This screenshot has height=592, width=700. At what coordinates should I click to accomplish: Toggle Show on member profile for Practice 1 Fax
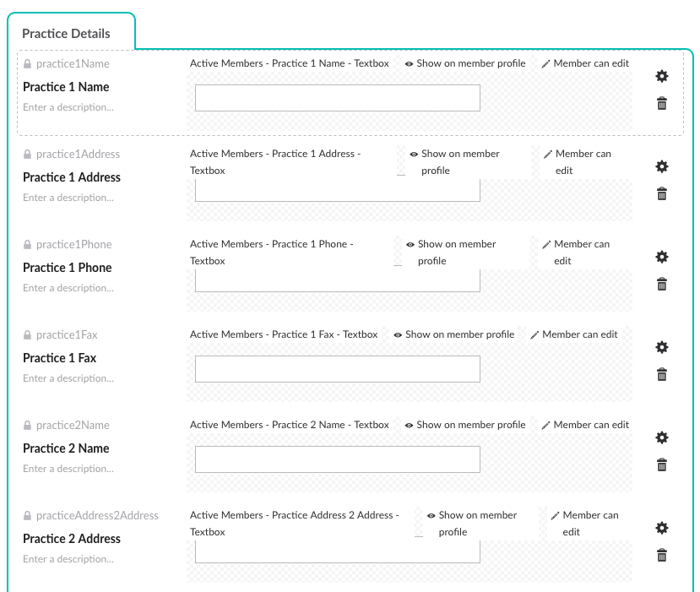click(x=453, y=334)
